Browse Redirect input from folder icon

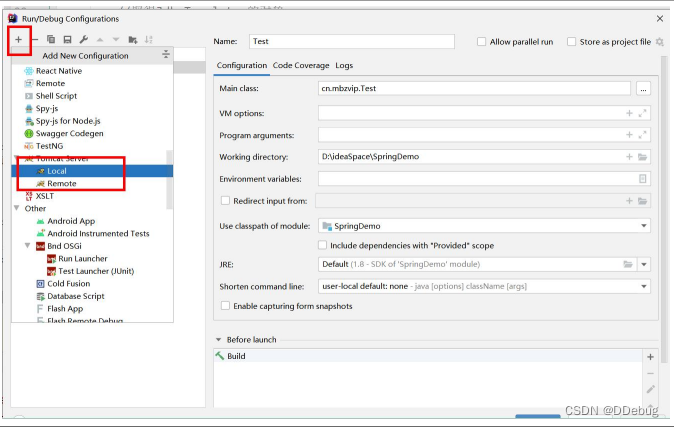point(642,201)
